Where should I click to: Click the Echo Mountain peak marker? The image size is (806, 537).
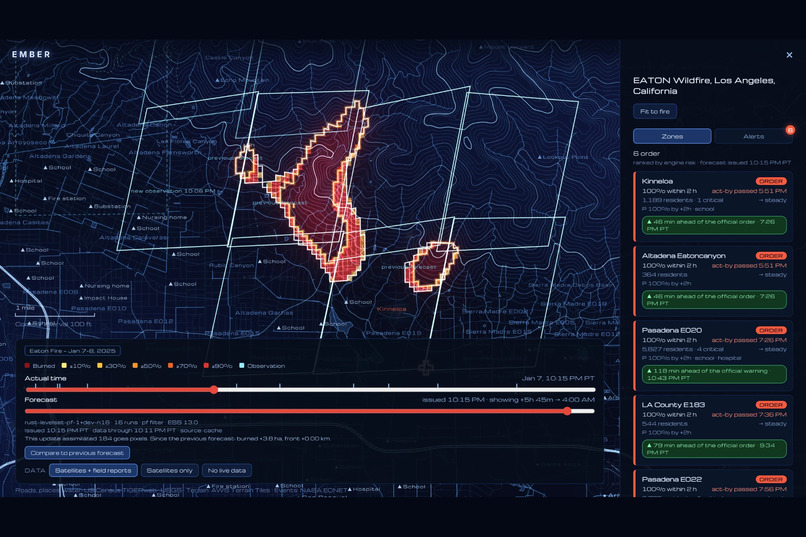click(242, 80)
